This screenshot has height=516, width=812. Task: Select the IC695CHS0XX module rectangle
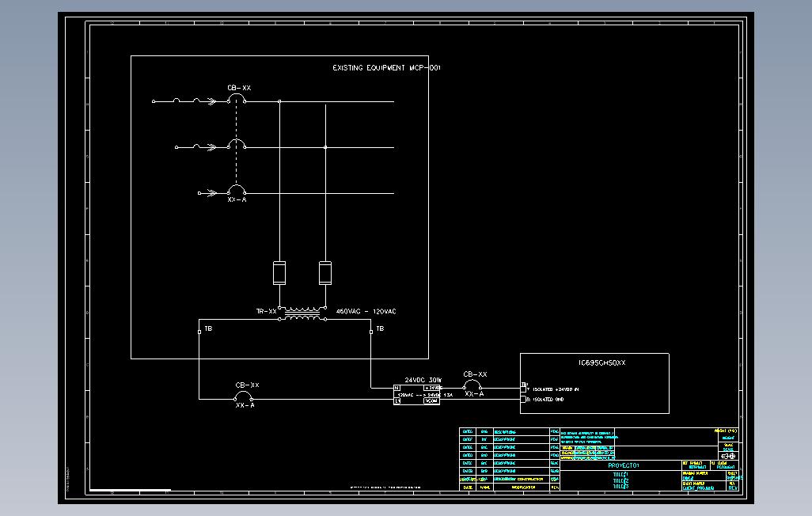coord(594,384)
